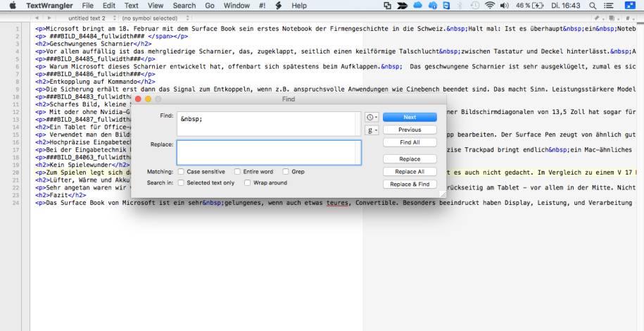The width and height of the screenshot is (644, 331).
Task: Click the blue cloud icon with info badge
Action: (x=432, y=6)
